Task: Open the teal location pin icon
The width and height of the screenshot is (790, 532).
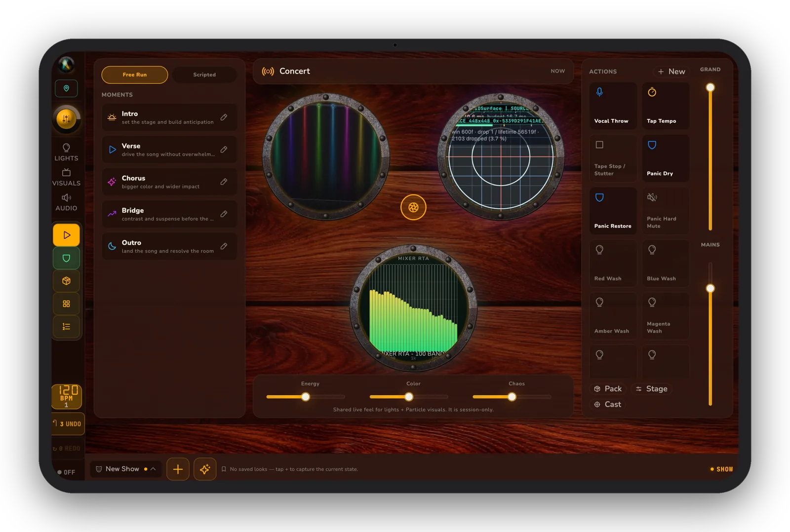Action: coord(66,88)
